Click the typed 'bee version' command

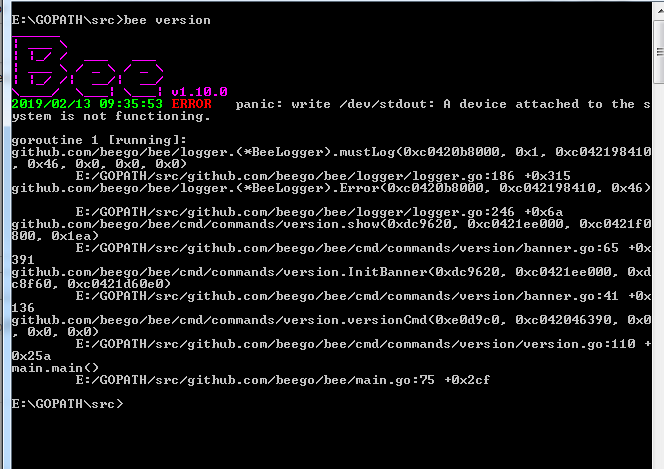click(x=167, y=20)
